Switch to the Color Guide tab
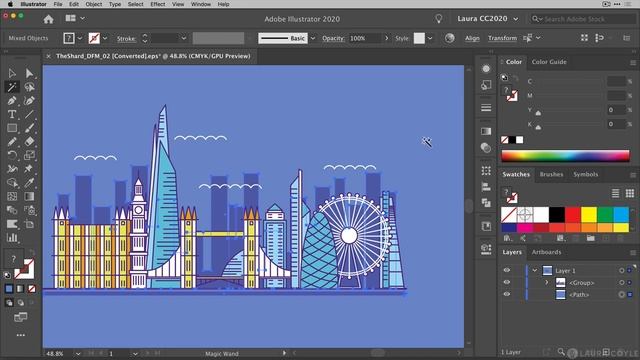Viewport: 640px width, 360px height. (x=549, y=62)
